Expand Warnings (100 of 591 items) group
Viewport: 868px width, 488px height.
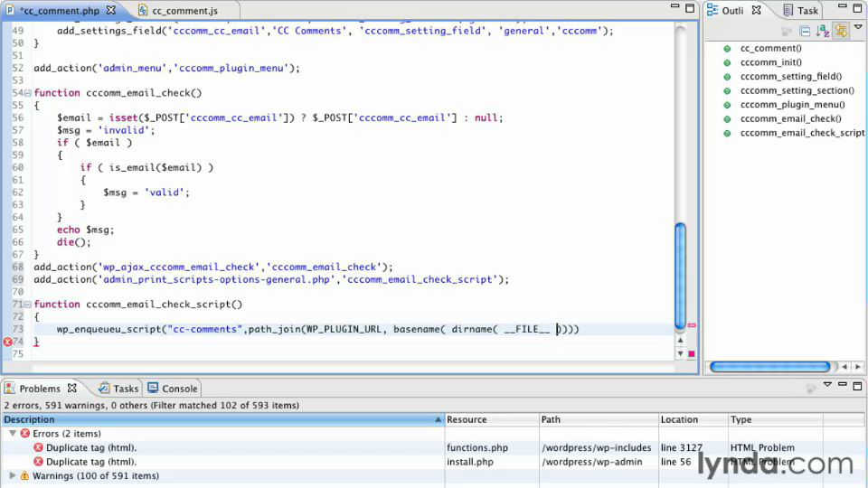pyautogui.click(x=12, y=476)
